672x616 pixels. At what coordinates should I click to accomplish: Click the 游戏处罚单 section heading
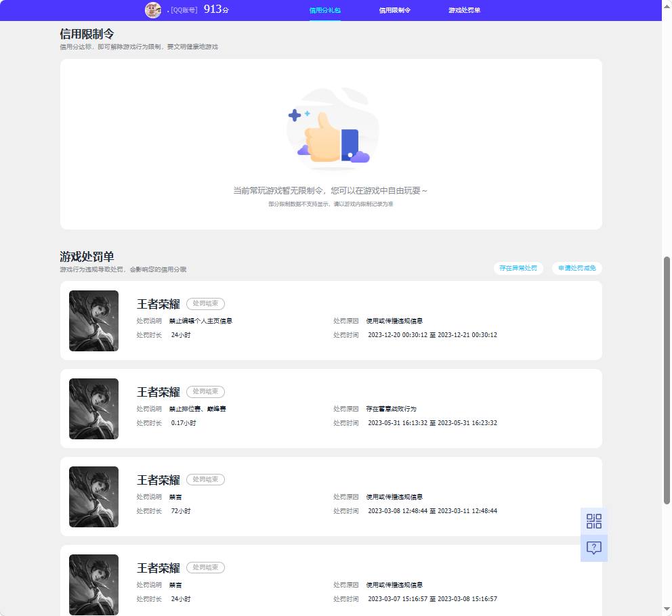tap(87, 257)
